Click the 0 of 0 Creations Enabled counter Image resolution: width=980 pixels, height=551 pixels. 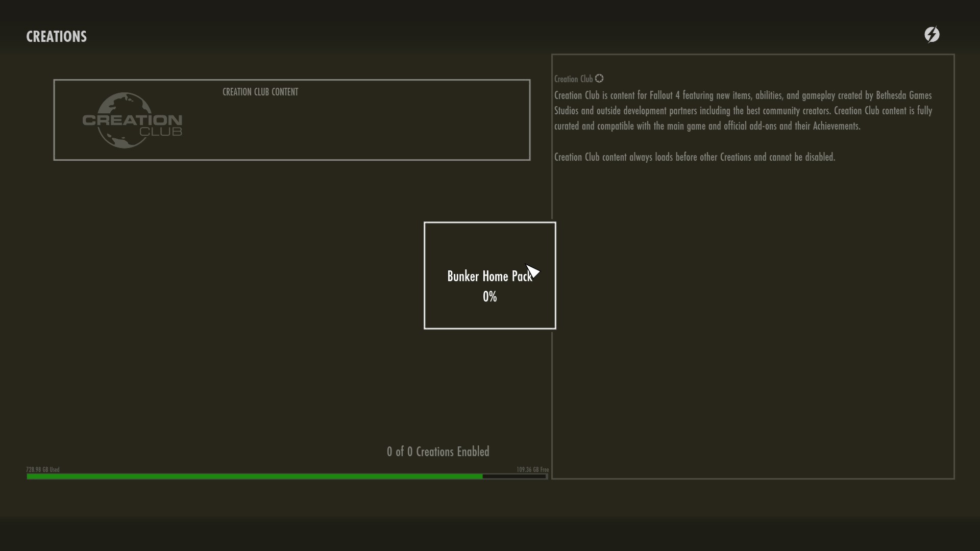(x=438, y=452)
